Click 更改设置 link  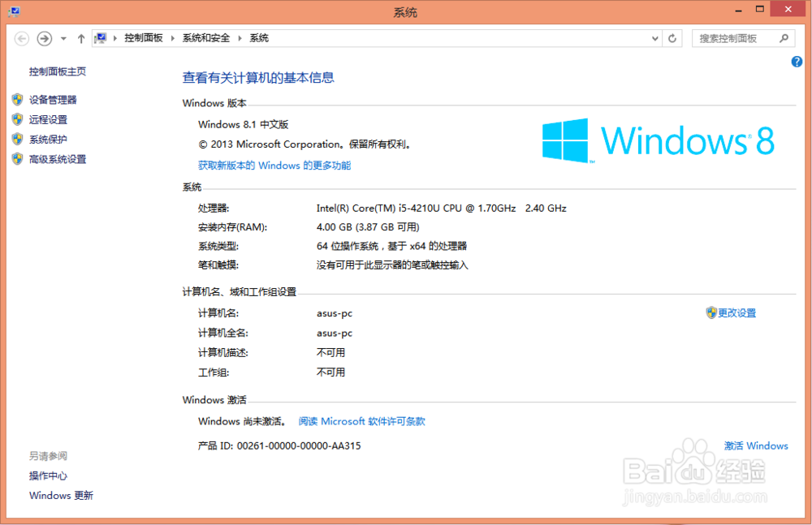click(737, 312)
